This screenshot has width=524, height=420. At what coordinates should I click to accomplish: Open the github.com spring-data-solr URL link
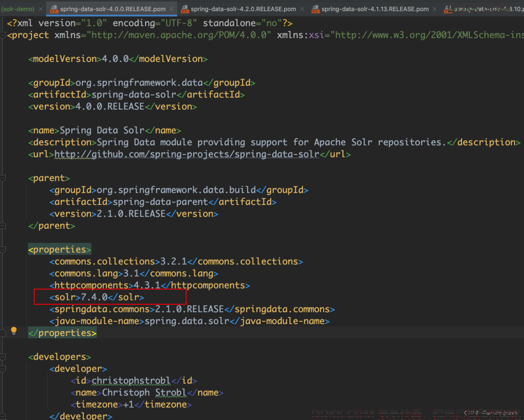[x=187, y=155]
